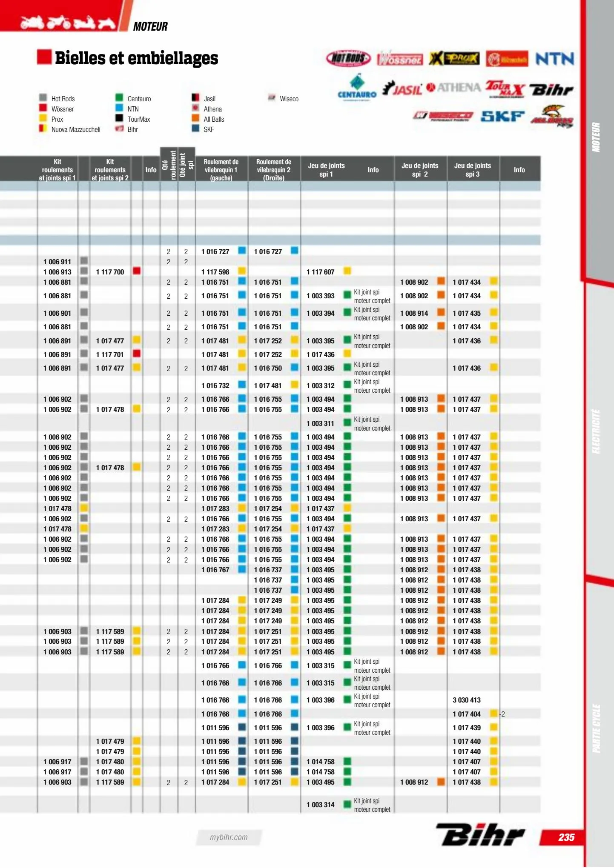This screenshot has width=614, height=868.
Task: Select the PARTIE CYCLE side tab
Action: (x=597, y=728)
